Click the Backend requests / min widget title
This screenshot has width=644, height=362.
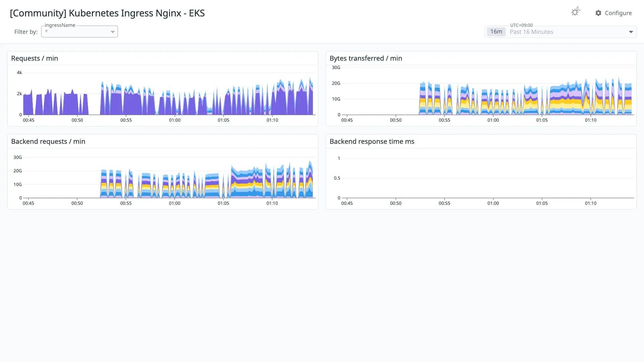pos(48,141)
